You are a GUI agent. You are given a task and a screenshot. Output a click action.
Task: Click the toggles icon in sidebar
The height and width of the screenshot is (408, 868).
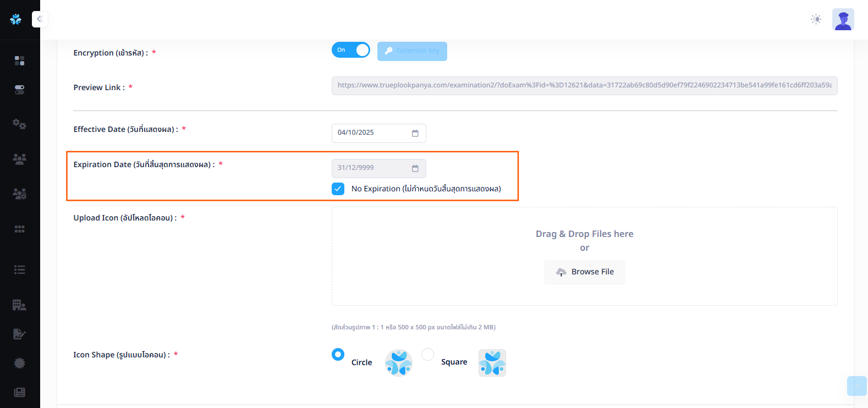click(x=19, y=90)
